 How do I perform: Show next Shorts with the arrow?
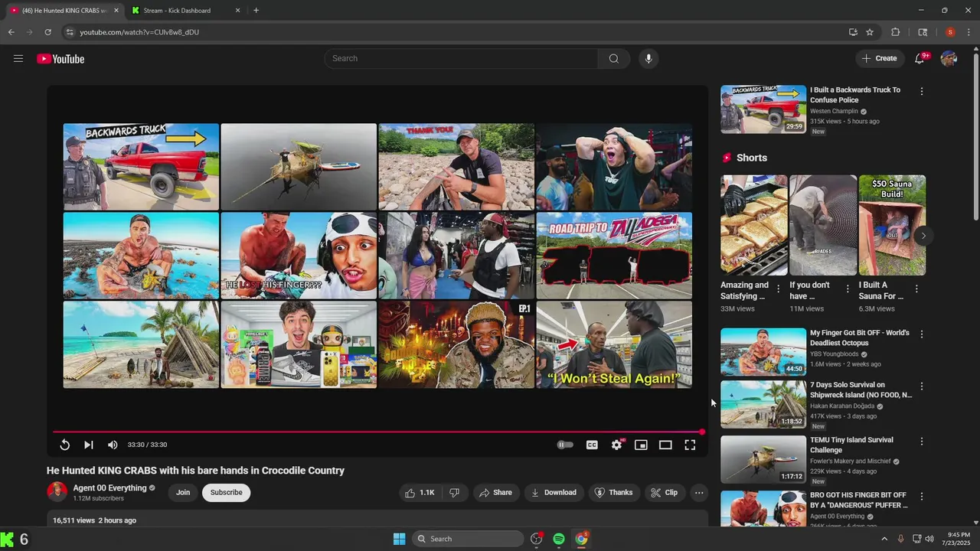[x=923, y=236]
